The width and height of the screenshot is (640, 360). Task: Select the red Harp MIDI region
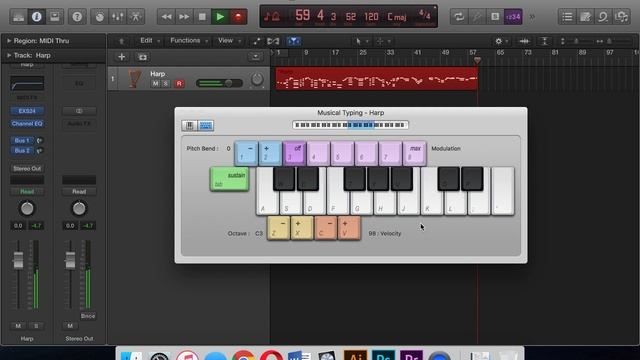click(376, 79)
